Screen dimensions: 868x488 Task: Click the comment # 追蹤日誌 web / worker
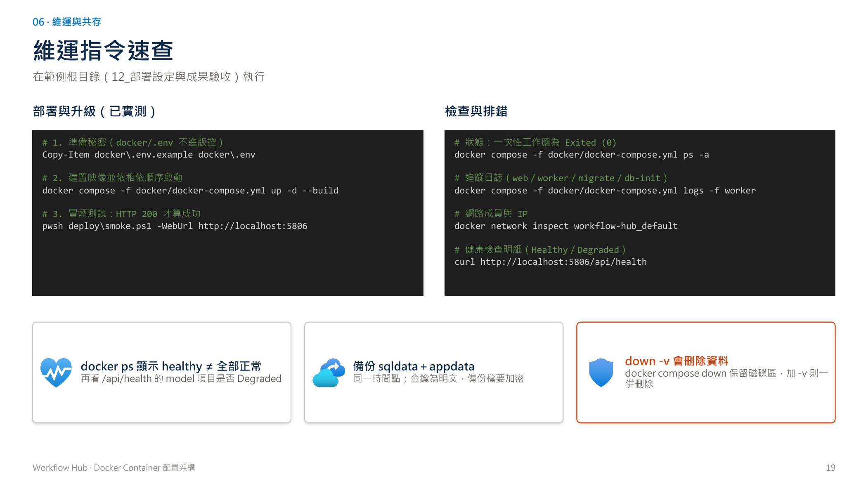561,178
